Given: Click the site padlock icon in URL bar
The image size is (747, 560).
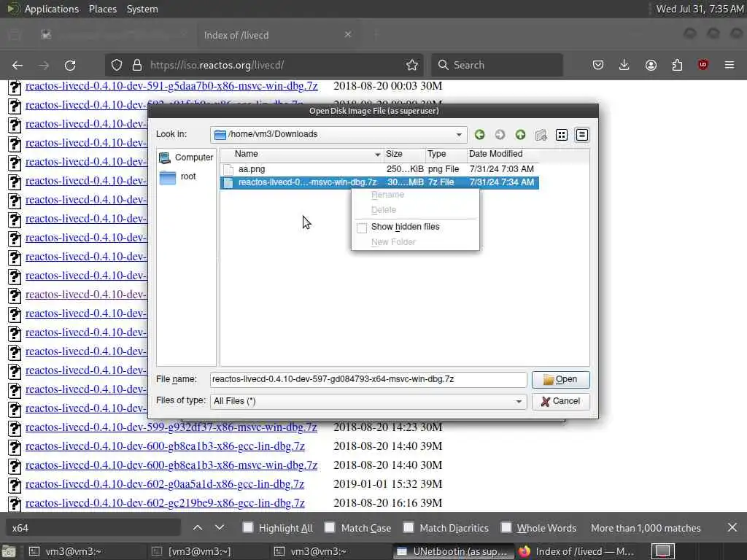Looking at the screenshot, I should pyautogui.click(x=136, y=65).
